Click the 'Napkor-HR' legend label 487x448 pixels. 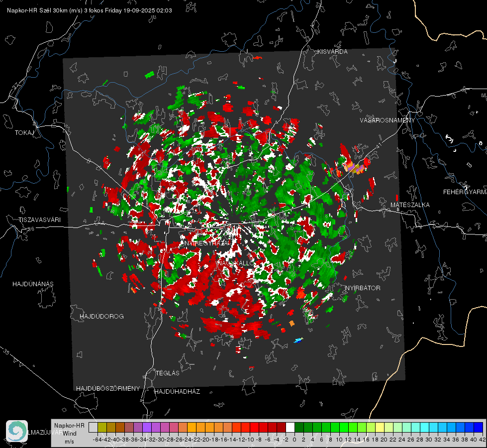[x=69, y=425]
